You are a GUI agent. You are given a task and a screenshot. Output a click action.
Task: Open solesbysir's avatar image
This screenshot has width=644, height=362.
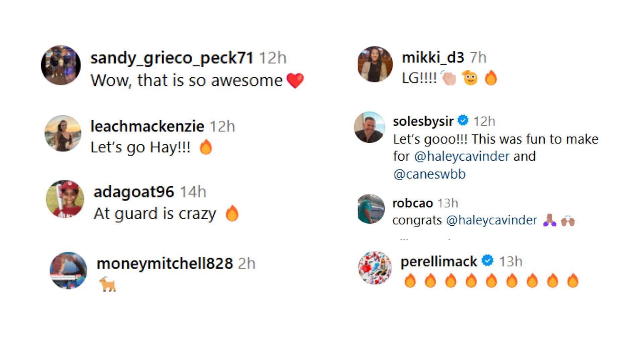369,127
